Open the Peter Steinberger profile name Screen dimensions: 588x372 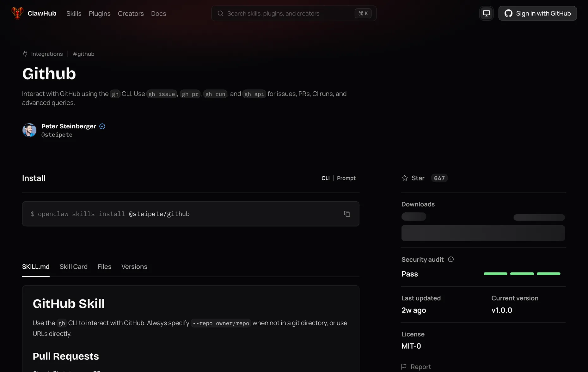[69, 126]
